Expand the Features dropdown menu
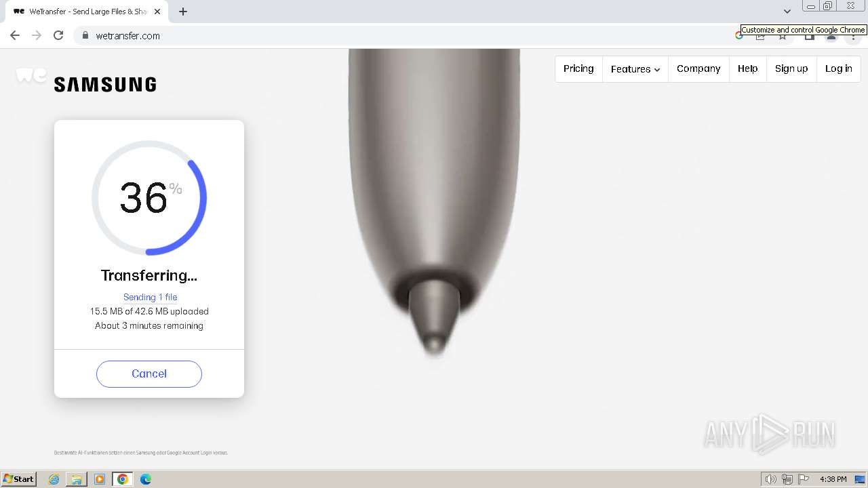Viewport: 868px width, 488px height. [635, 68]
